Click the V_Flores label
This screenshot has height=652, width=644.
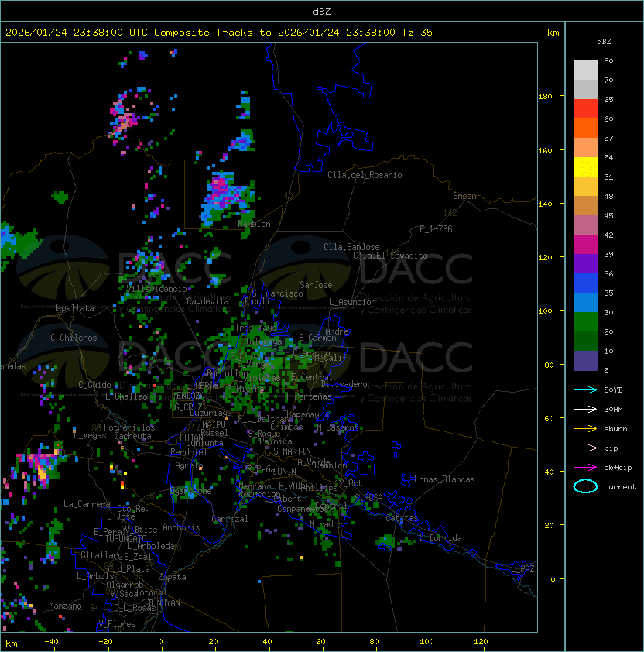point(117,624)
